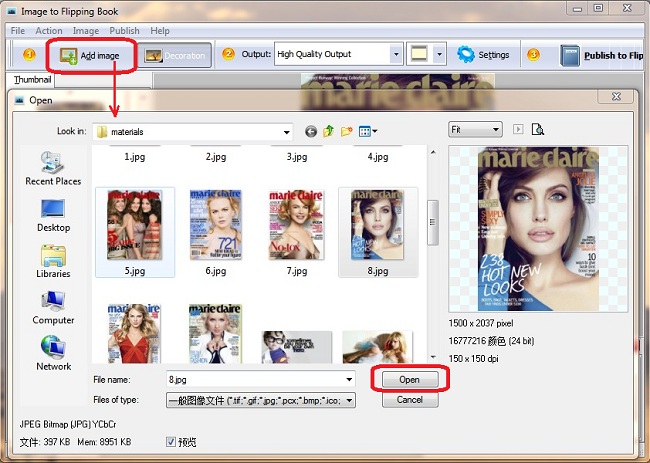650x463 pixels.
Task: Click the File name input field
Action: (260, 380)
